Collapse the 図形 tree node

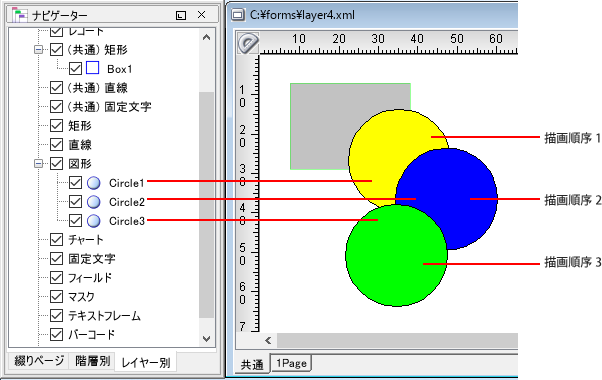[x=38, y=164]
